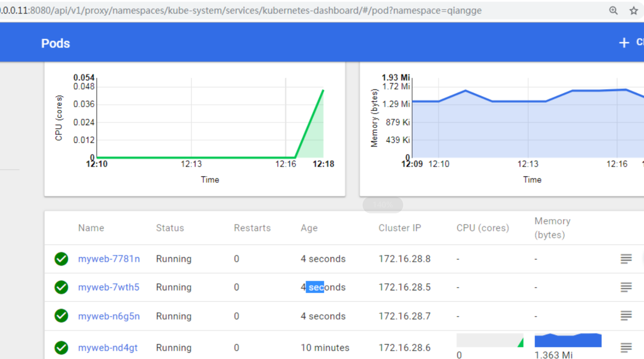Click the Name column header
644x359 pixels.
(x=91, y=228)
